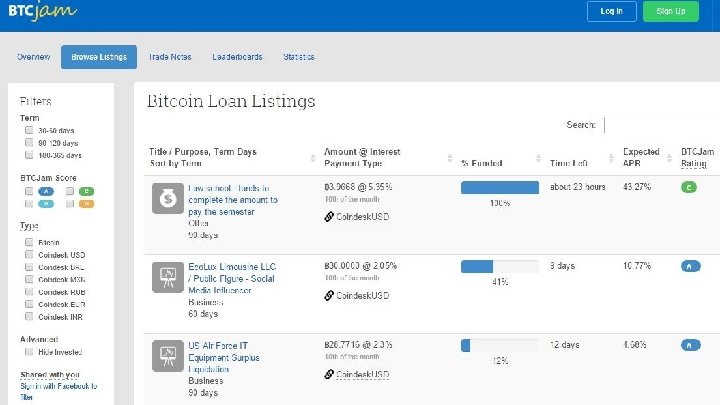Tick the Coindesk MXN type checkbox
720x405 pixels.
29,279
